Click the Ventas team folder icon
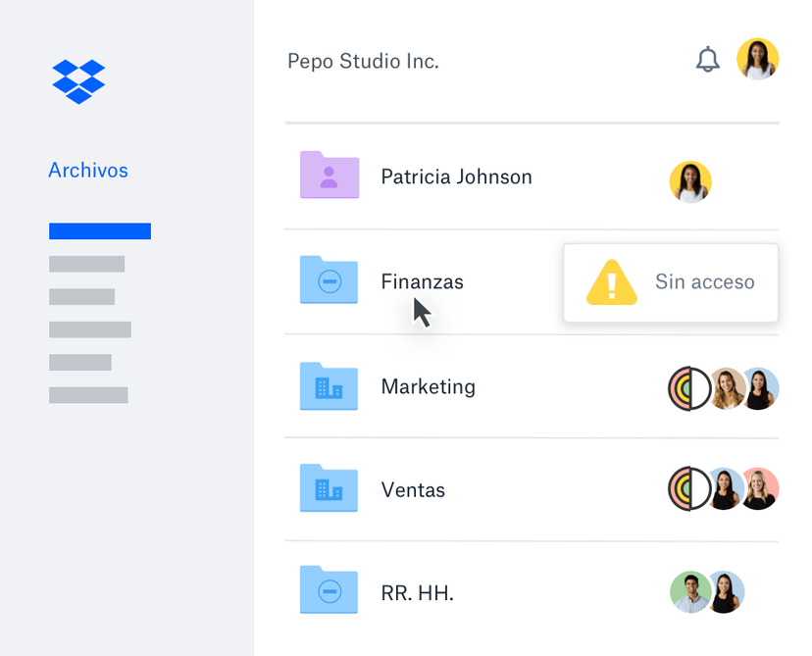Viewport: 812px width, 656px height. pos(330,488)
